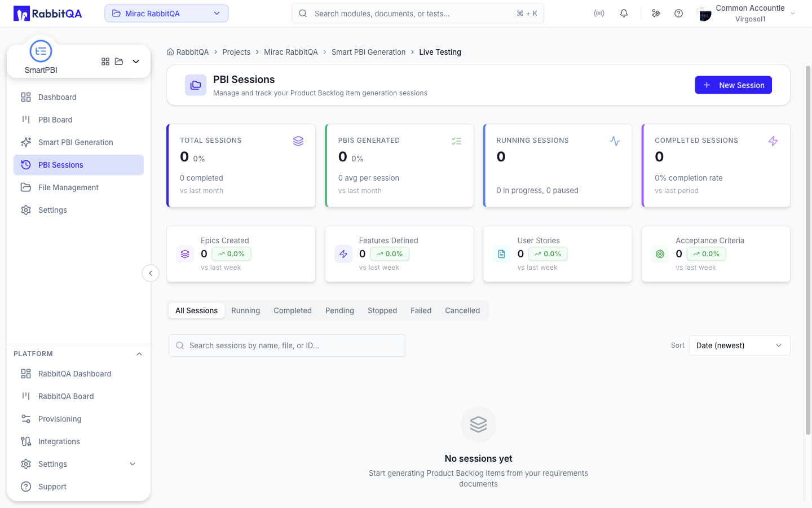Click the Dashboard sidebar grid icon
Image resolution: width=812 pixels, height=508 pixels.
26,97
